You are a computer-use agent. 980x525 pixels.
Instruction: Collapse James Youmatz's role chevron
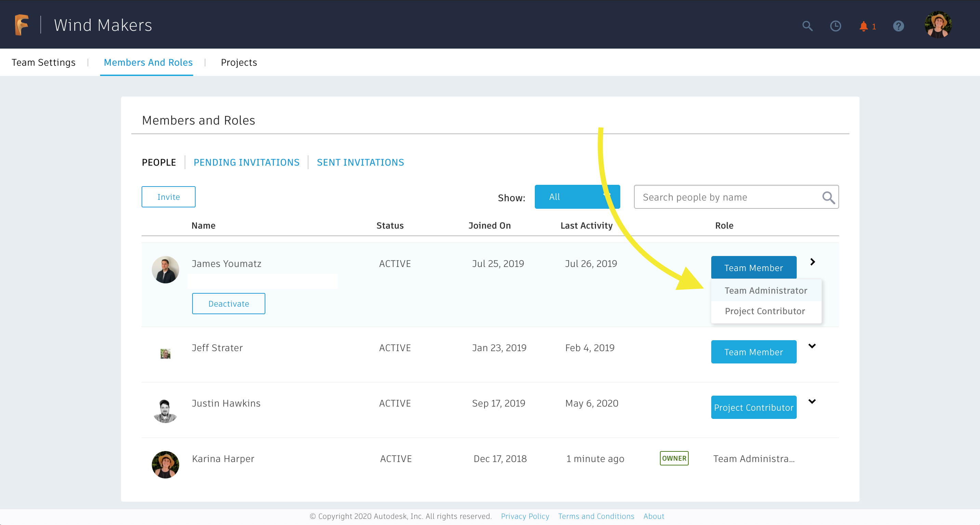tap(812, 262)
